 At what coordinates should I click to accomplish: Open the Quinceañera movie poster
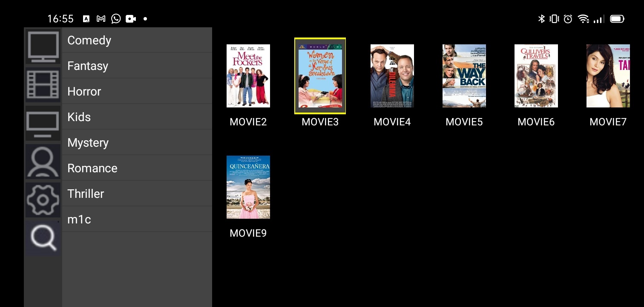[x=248, y=187]
